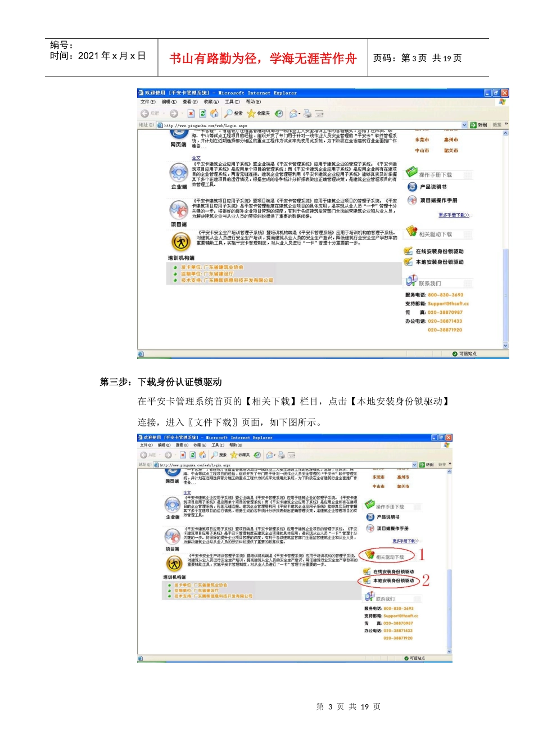This screenshot has height=756, width=534.
Task: Open 帮助 menu in first browser screenshot
Action: pyautogui.click(x=254, y=102)
